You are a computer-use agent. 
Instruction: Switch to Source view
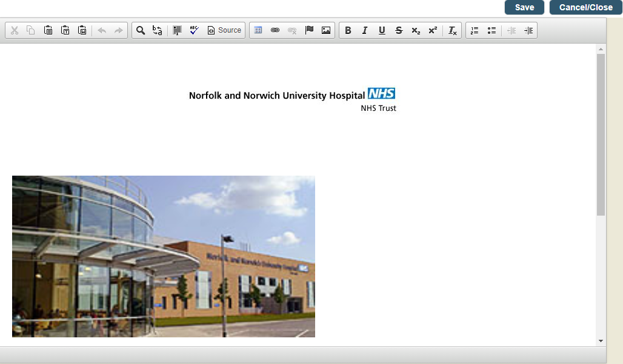224,30
